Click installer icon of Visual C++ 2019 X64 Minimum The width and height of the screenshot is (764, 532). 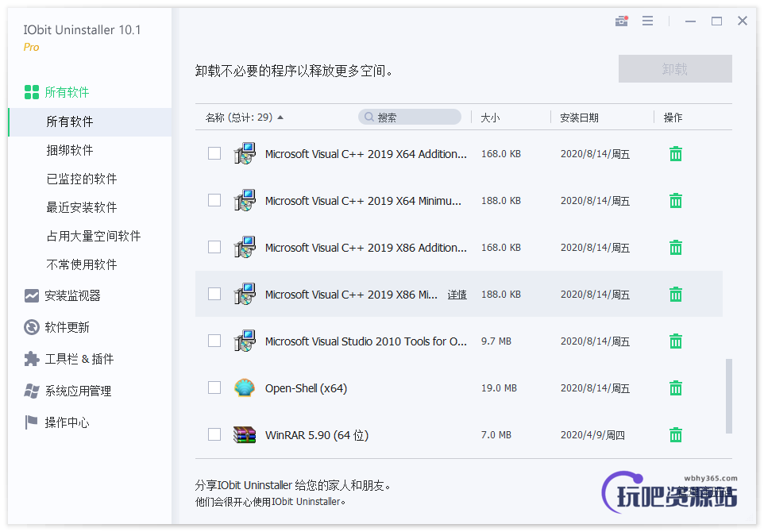(245, 200)
